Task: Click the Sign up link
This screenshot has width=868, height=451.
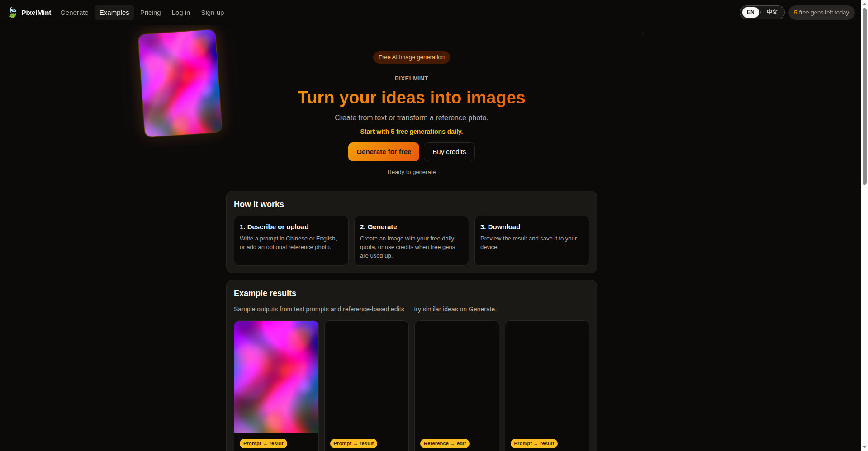Action: [x=212, y=13]
